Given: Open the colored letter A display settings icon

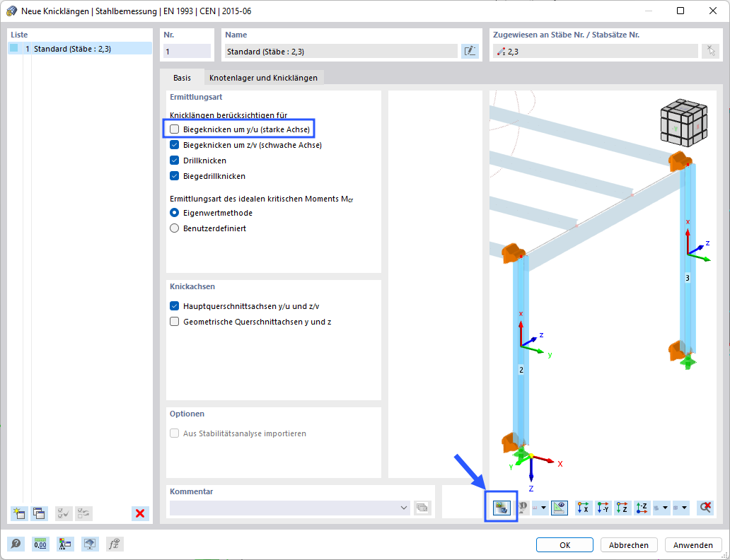Looking at the screenshot, I should pyautogui.click(x=65, y=544).
